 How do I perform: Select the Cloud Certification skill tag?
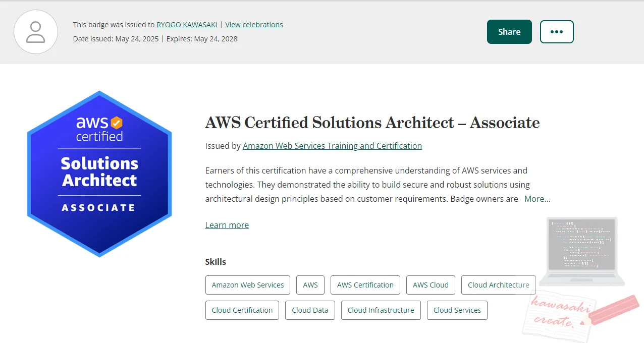[242, 310]
